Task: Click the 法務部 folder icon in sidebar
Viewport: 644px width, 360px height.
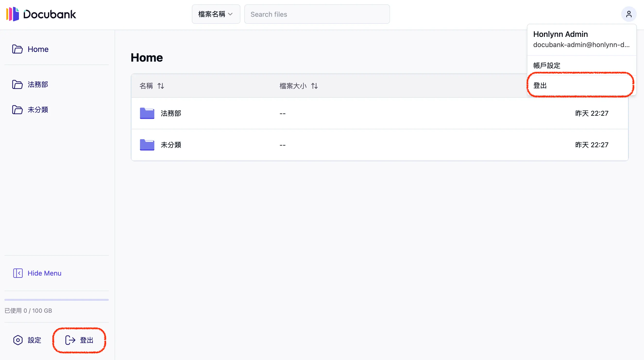Action: coord(17,84)
